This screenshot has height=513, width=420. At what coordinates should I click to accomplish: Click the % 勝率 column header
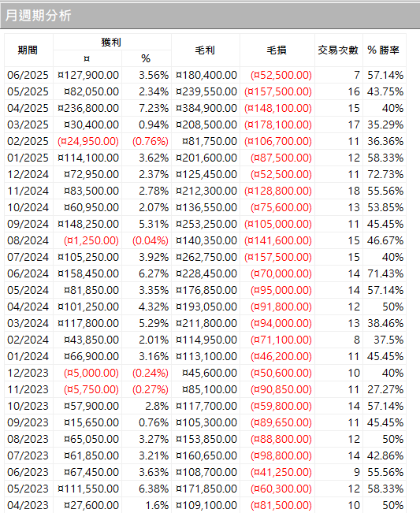[385, 50]
